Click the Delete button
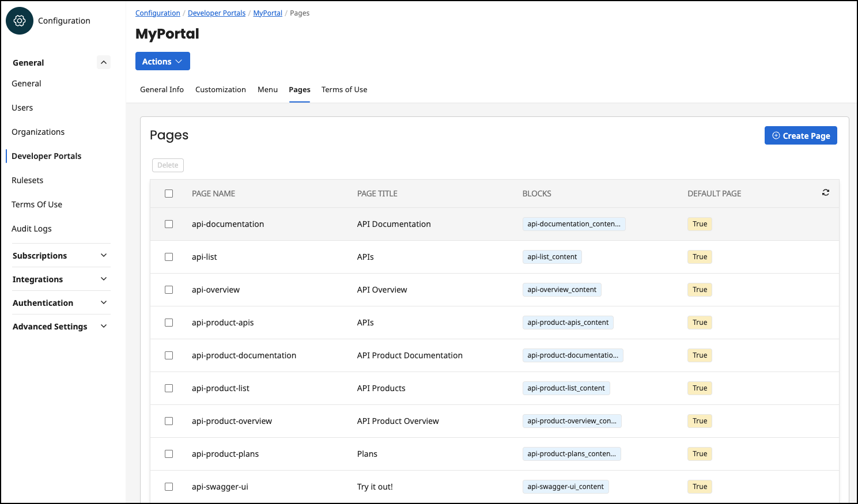The height and width of the screenshot is (504, 858). (x=168, y=165)
